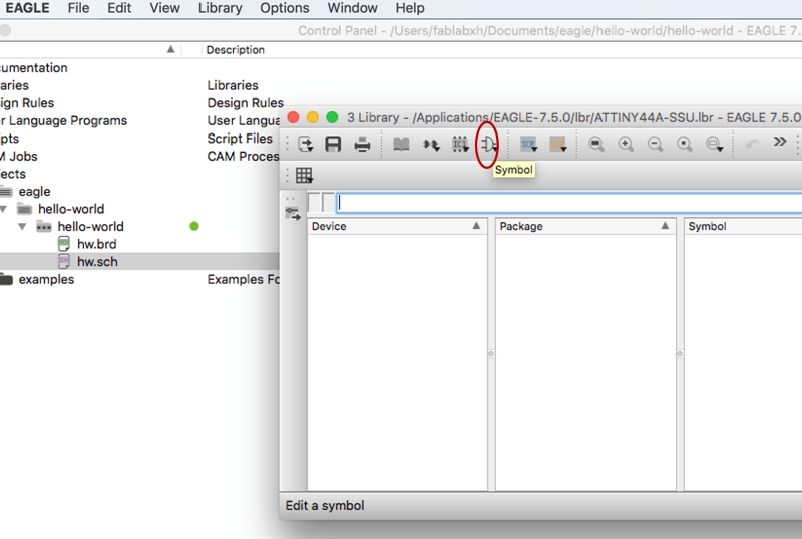Select hw.sch in the project tree
The image size is (802, 539).
click(97, 261)
